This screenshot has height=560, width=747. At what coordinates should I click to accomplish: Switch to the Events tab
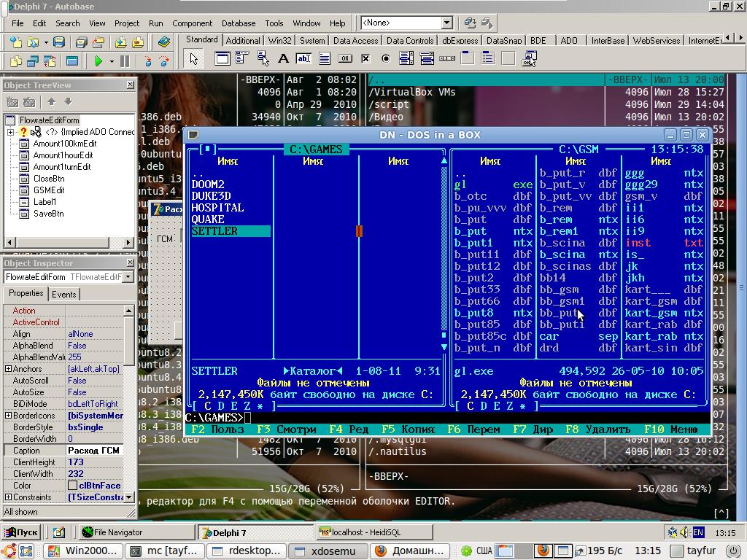(x=64, y=294)
